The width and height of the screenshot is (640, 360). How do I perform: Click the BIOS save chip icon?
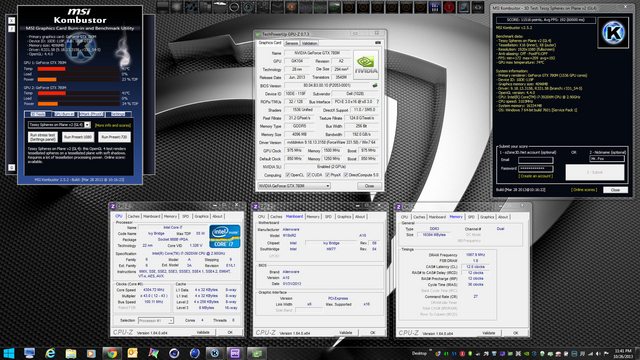point(375,85)
